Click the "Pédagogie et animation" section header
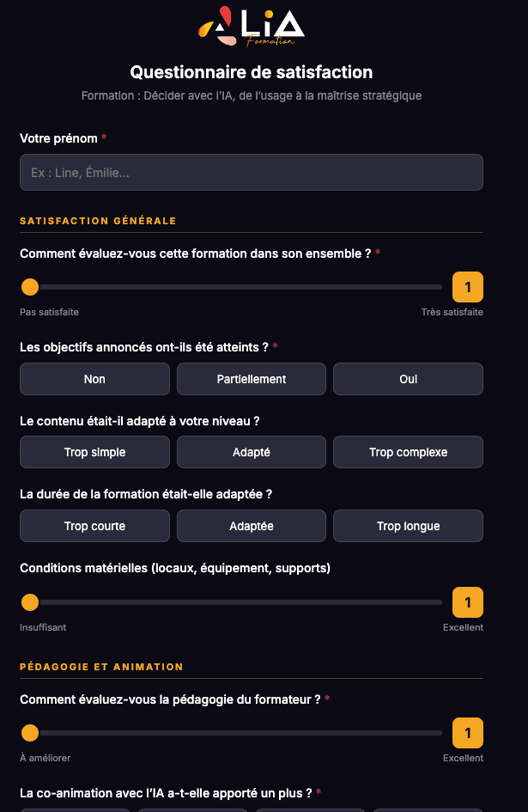The image size is (528, 812). pyautogui.click(x=101, y=667)
